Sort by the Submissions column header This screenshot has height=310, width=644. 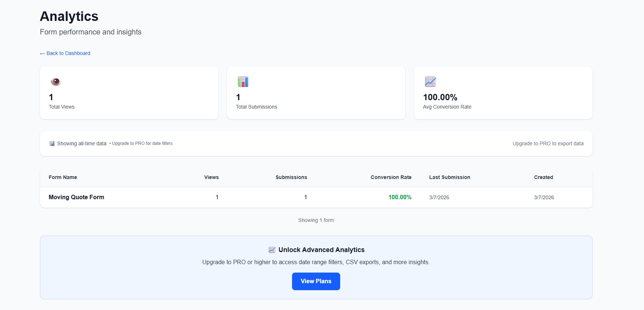click(x=291, y=177)
